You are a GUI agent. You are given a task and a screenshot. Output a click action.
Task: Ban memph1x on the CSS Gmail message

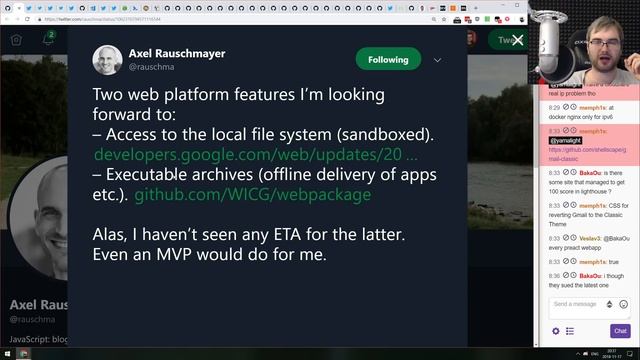566,205
